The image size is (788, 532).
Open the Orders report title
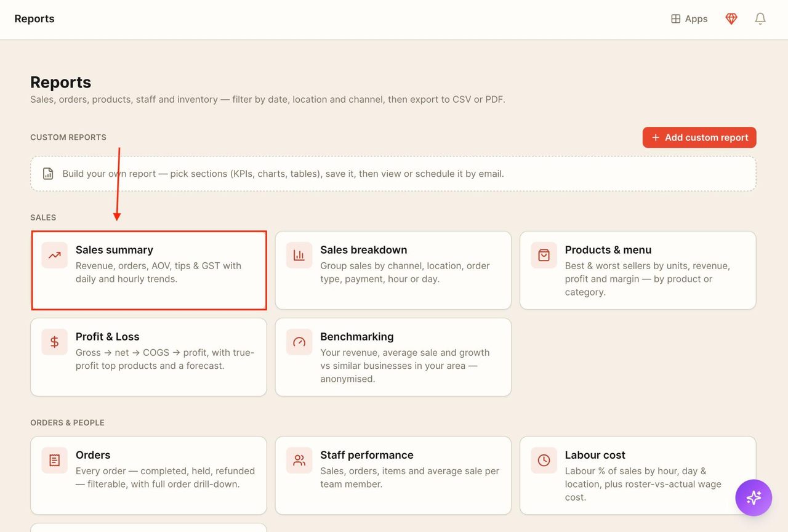(x=93, y=454)
